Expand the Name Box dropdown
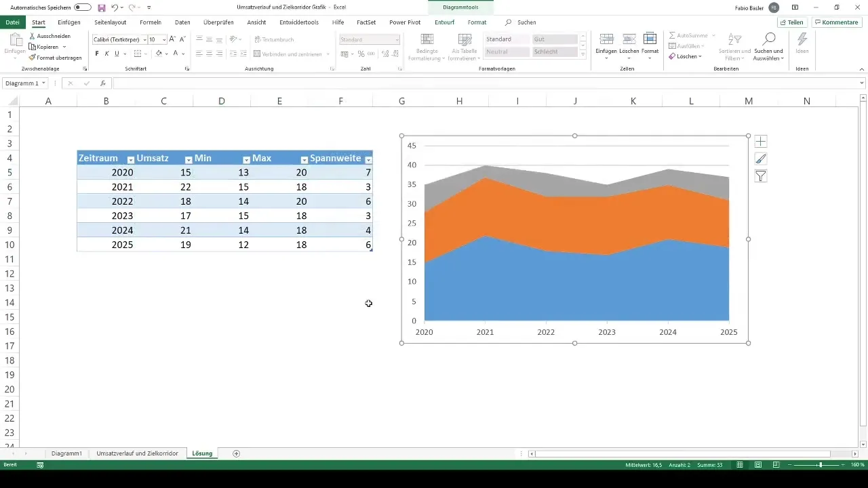This screenshot has height=488, width=868. pos(44,83)
